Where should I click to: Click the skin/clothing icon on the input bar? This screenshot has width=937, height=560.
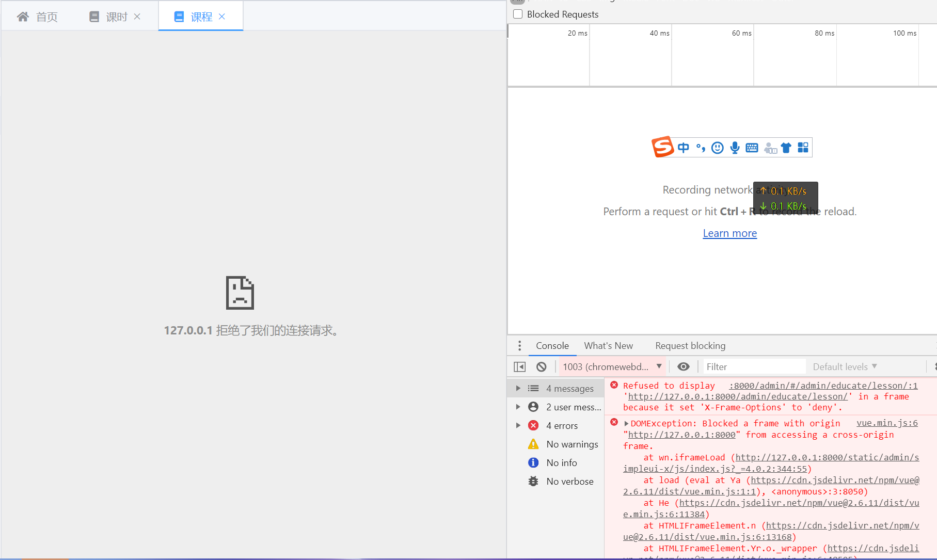(786, 148)
